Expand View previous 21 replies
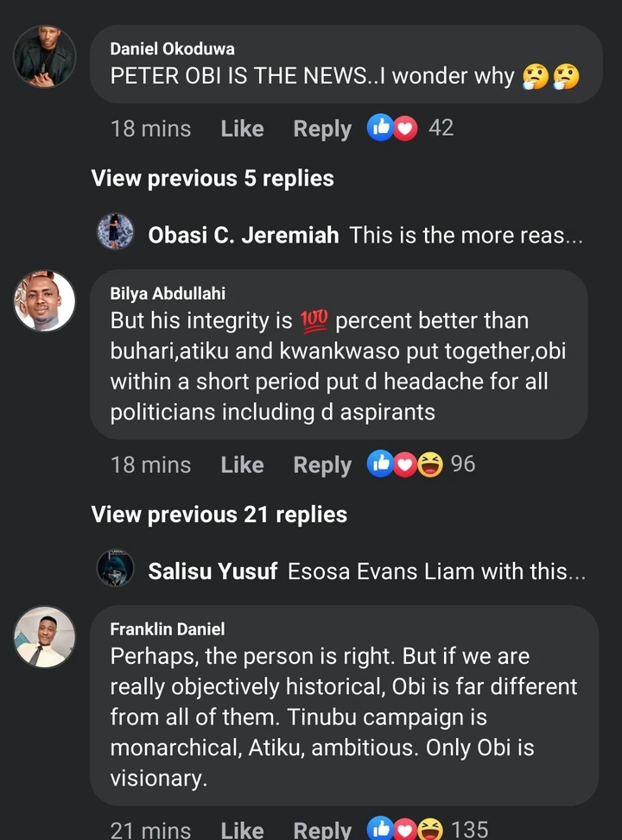The image size is (622, 840). 219,515
